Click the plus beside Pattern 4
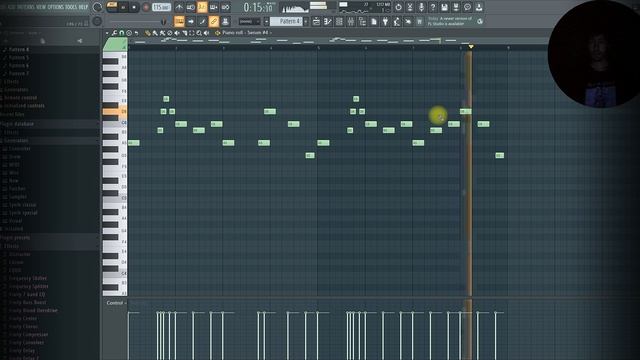 coord(306,21)
